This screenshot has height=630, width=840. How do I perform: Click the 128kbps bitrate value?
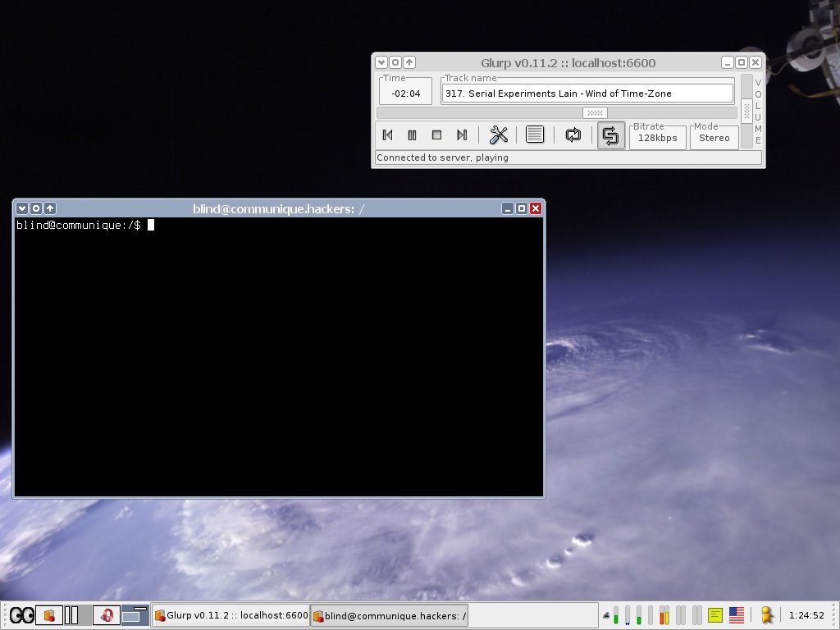coord(657,138)
